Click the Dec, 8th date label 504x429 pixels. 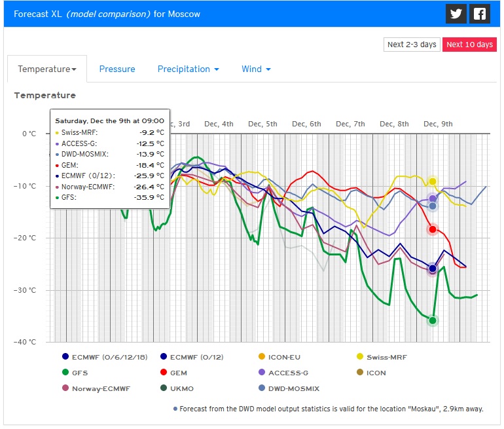394,124
